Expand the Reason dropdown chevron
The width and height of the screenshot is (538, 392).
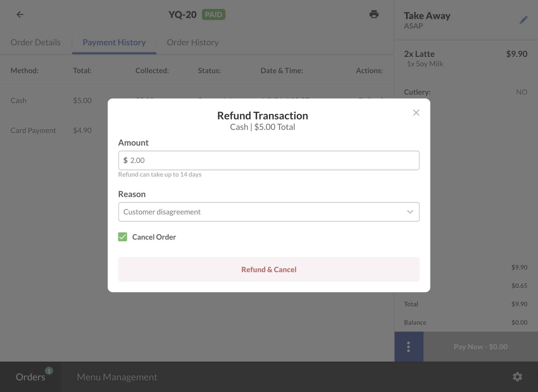(x=410, y=212)
